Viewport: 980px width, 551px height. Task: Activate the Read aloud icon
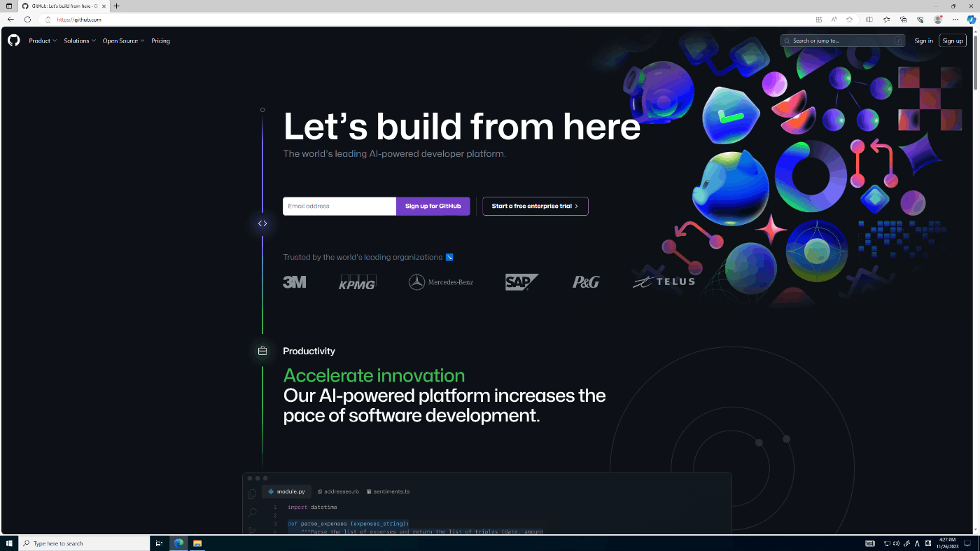834,20
